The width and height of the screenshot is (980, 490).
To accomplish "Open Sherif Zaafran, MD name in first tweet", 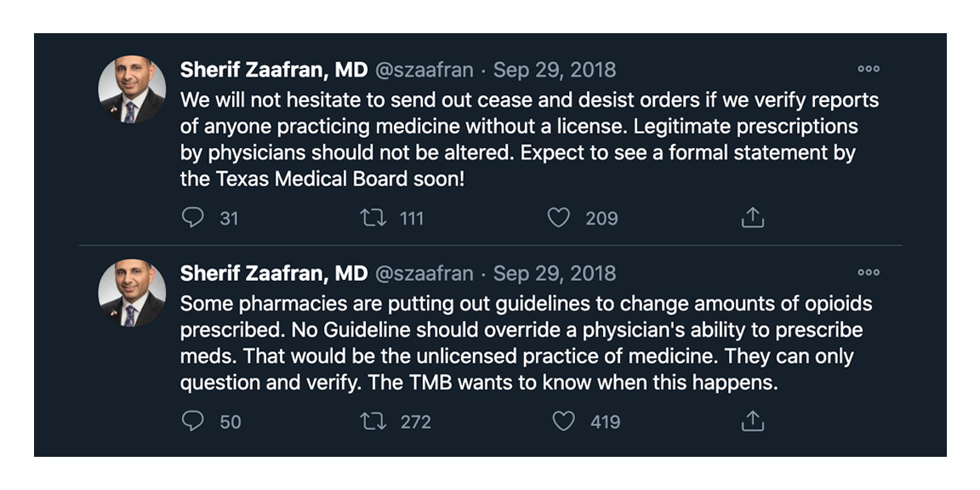I will pyautogui.click(x=273, y=70).
